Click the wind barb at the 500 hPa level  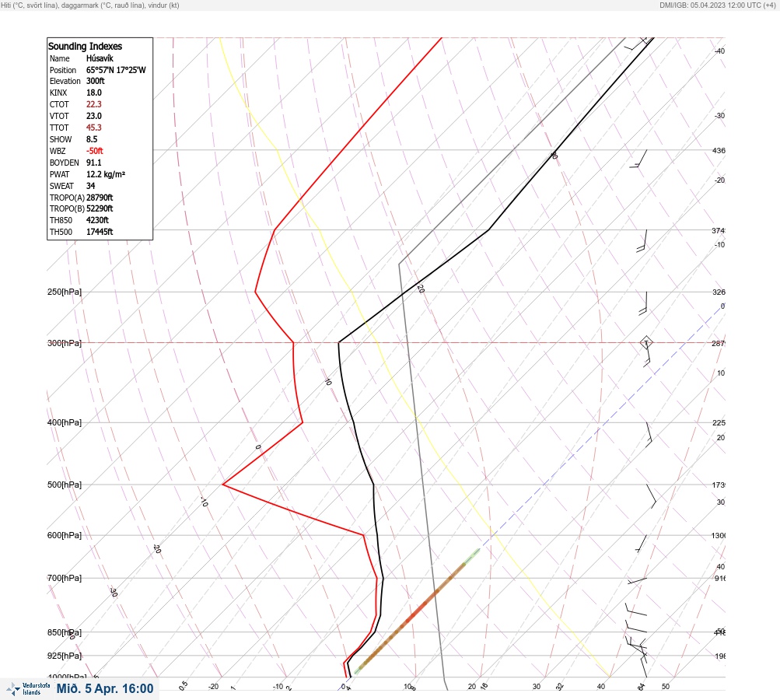pos(651,496)
